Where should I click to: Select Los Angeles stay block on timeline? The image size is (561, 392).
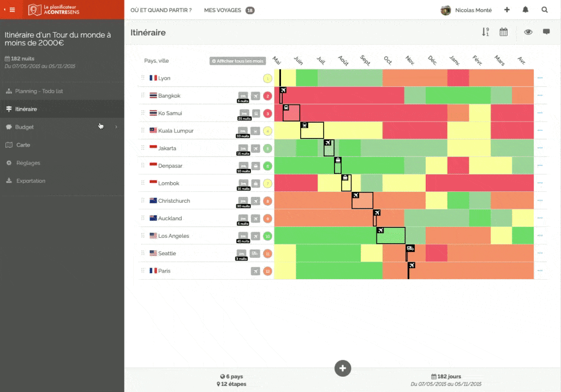click(391, 236)
